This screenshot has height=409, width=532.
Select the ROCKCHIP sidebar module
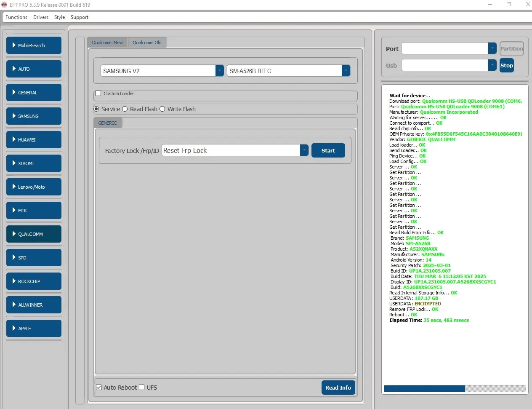click(34, 281)
